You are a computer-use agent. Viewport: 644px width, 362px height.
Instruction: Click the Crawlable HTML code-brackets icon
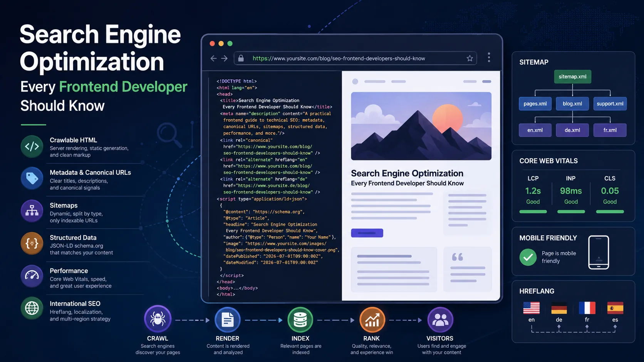(32, 147)
